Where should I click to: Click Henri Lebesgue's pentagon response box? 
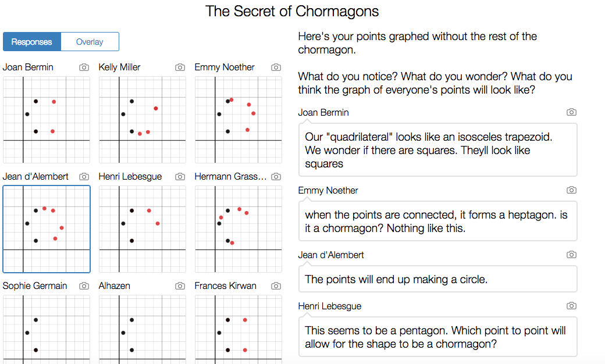click(437, 337)
